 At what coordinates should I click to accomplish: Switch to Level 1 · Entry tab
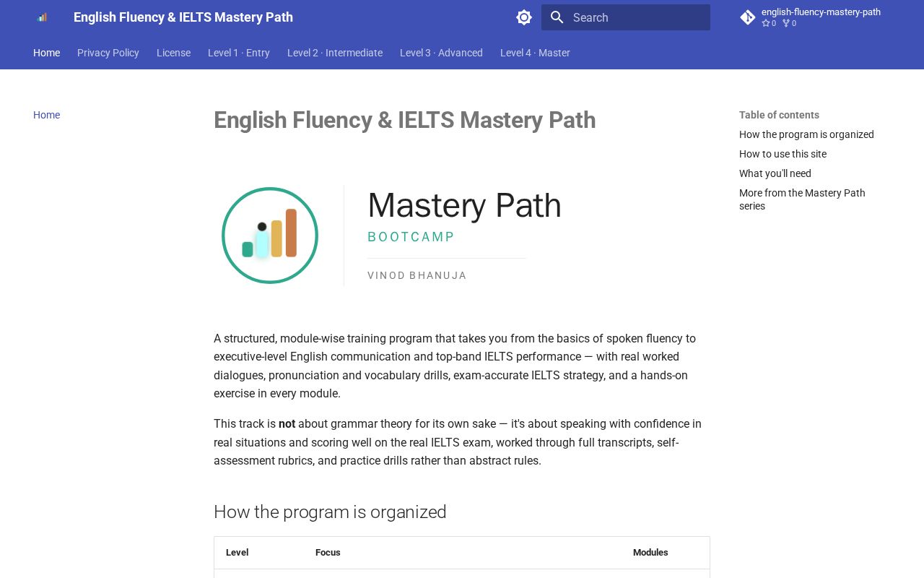(x=239, y=53)
